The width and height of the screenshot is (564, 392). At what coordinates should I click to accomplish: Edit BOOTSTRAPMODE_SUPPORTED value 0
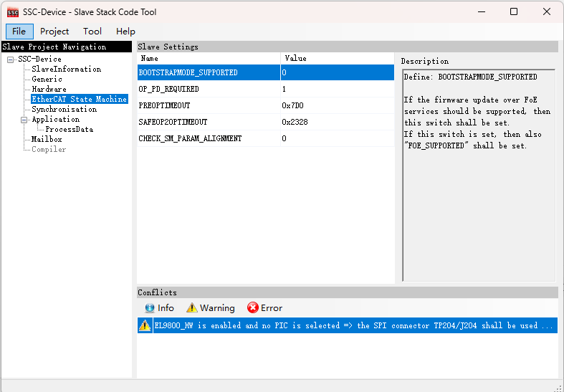click(x=338, y=72)
